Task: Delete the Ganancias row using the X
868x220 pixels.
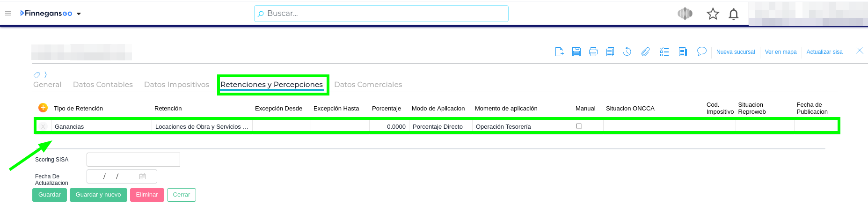Action: click(x=43, y=127)
